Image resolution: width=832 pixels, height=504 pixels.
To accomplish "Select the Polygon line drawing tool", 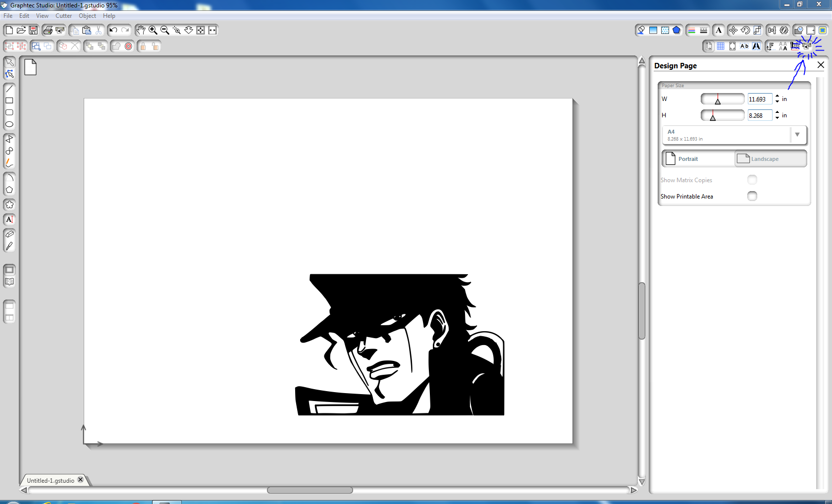I will pos(9,139).
